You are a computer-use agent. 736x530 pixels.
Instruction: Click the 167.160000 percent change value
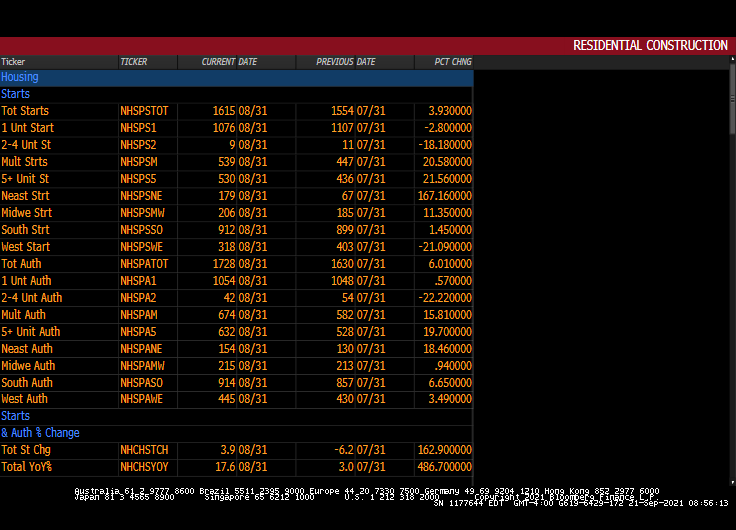click(444, 196)
